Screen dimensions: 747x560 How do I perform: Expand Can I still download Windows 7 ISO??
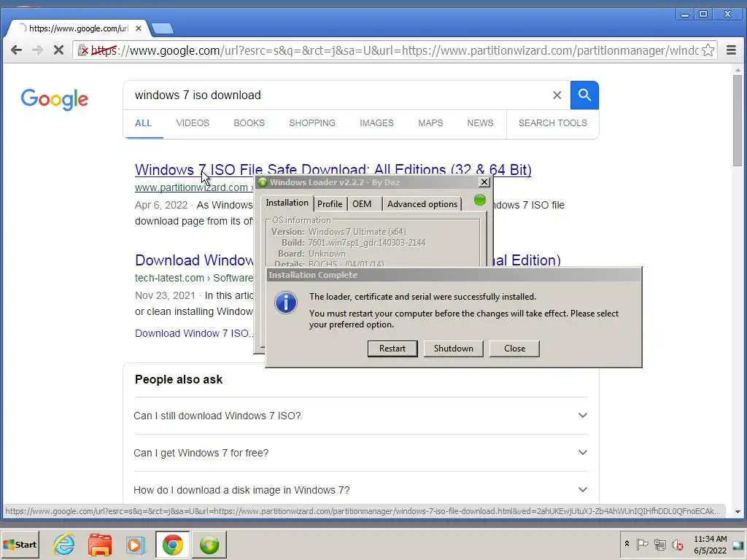point(360,416)
